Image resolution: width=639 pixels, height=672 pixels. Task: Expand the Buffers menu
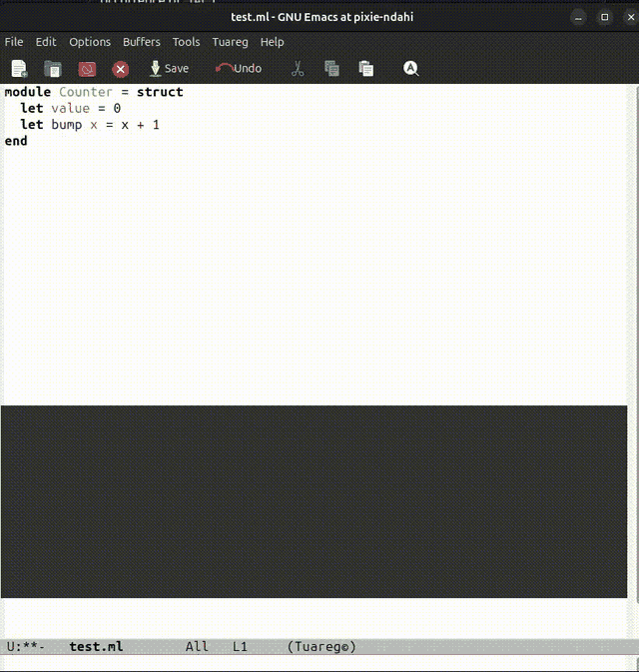[x=142, y=42]
